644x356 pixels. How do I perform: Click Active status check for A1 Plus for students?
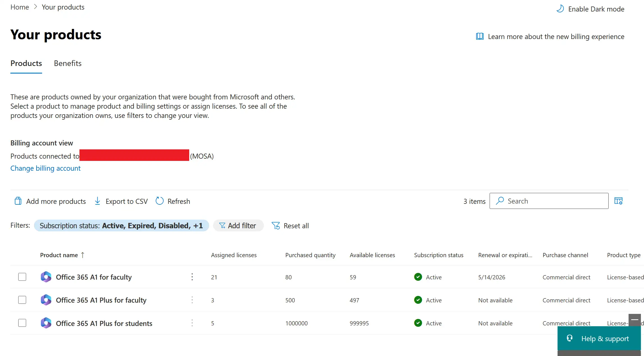(x=418, y=323)
